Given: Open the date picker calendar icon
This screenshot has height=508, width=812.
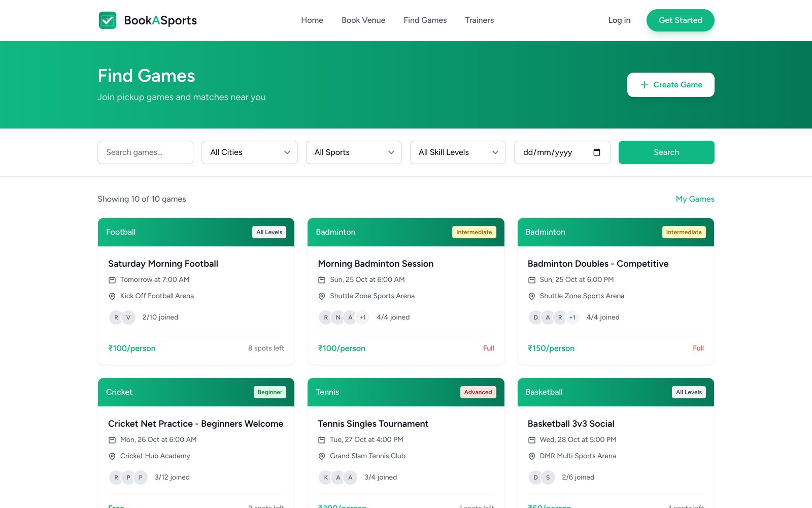Looking at the screenshot, I should click(x=597, y=152).
